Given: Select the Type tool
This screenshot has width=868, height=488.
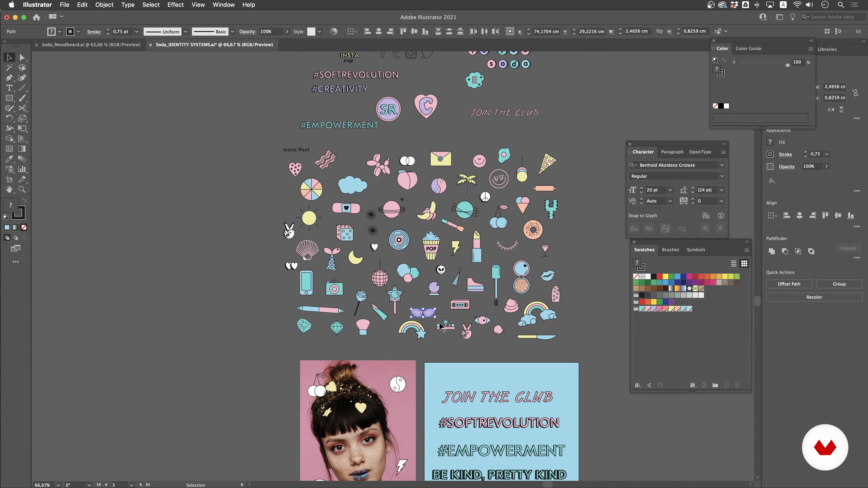Looking at the screenshot, I should pos(9,88).
